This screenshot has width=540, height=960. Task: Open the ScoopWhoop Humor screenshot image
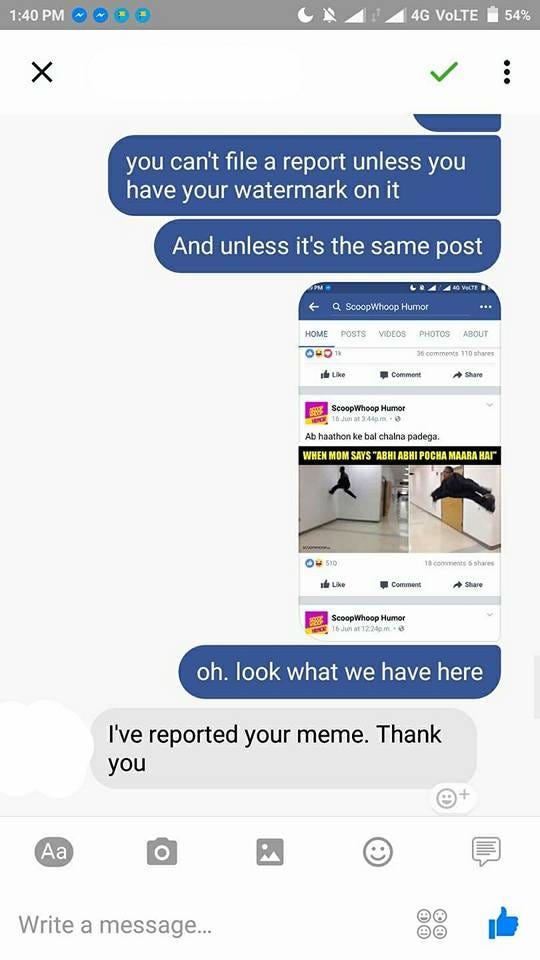399,462
